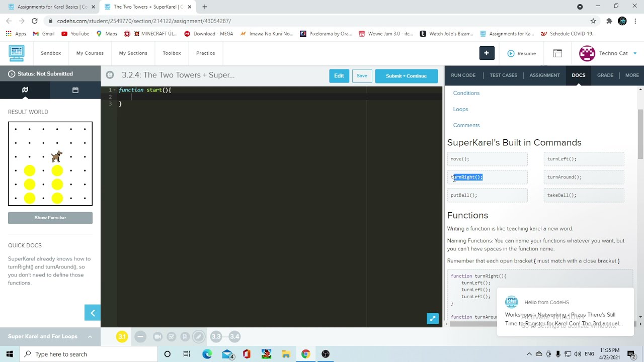
Task: Click the turnAround(); command box
Action: point(584,177)
